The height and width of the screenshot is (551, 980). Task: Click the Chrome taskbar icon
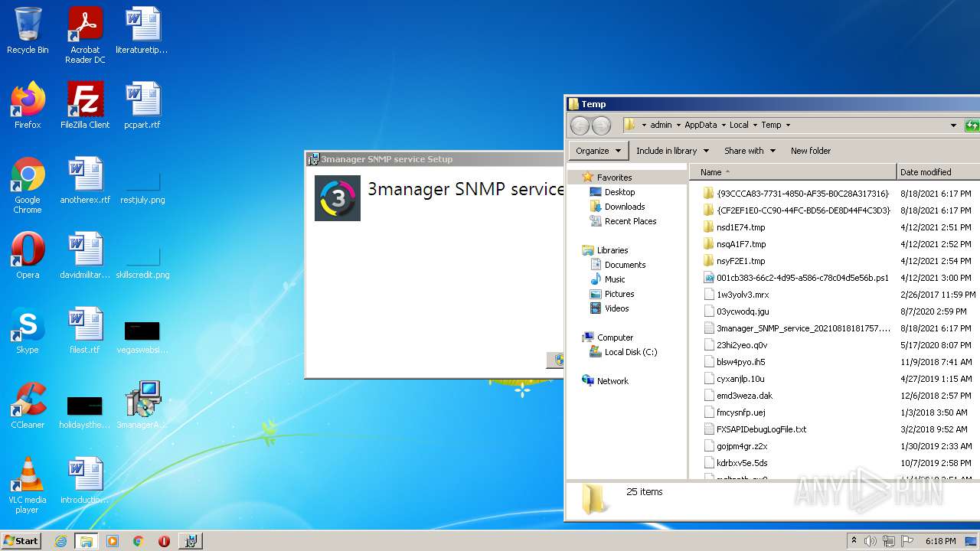click(139, 541)
